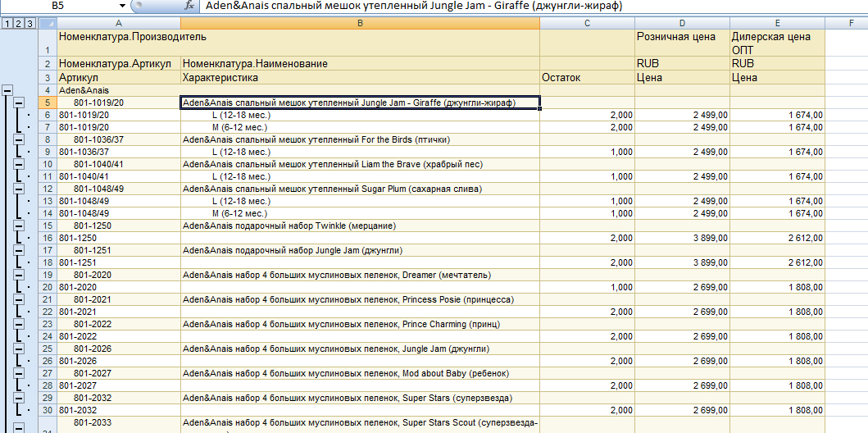Screen dimensions: 868x433
Task: Select column D header
Action: click(x=682, y=23)
